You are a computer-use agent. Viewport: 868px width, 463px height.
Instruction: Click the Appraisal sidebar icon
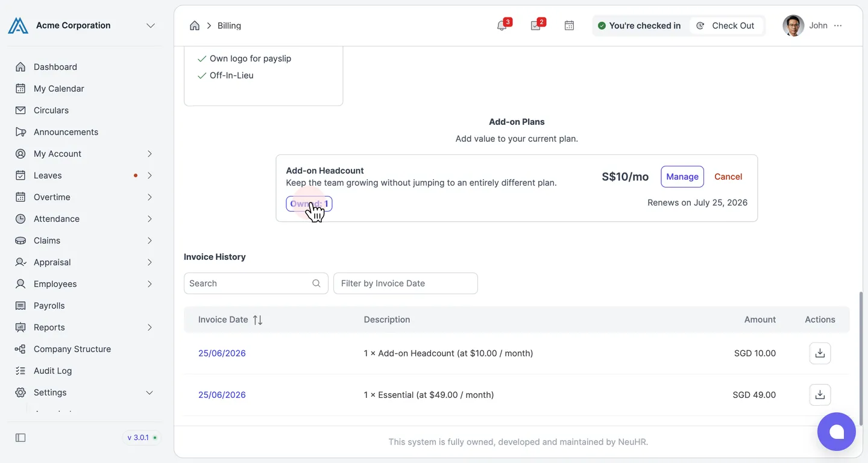click(x=20, y=262)
